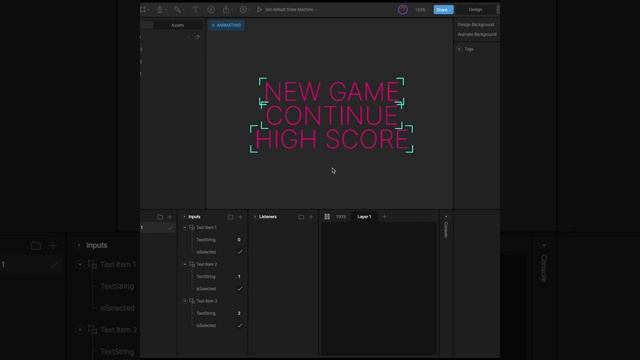Click the folder icon in animations panel
This screenshot has height=360, width=640.
click(x=160, y=217)
